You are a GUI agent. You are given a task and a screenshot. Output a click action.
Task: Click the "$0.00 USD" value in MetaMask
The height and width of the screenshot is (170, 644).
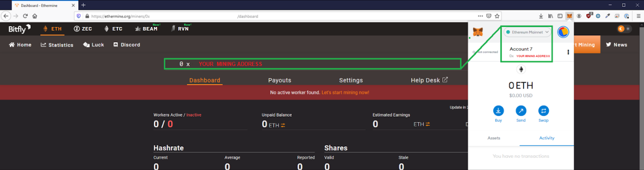pos(521,96)
